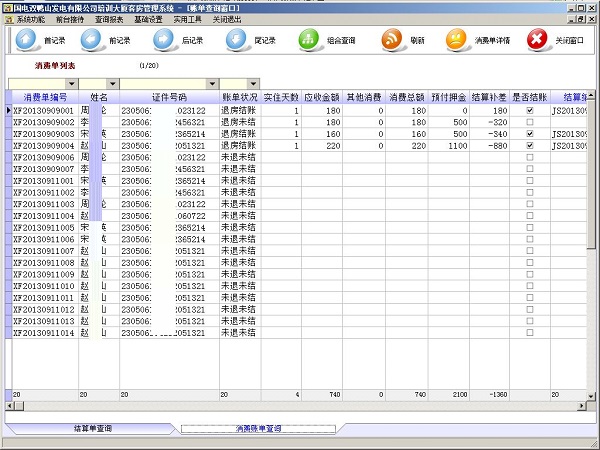
Task: Click the vertical scrollbar up arrow
Action: click(591, 95)
